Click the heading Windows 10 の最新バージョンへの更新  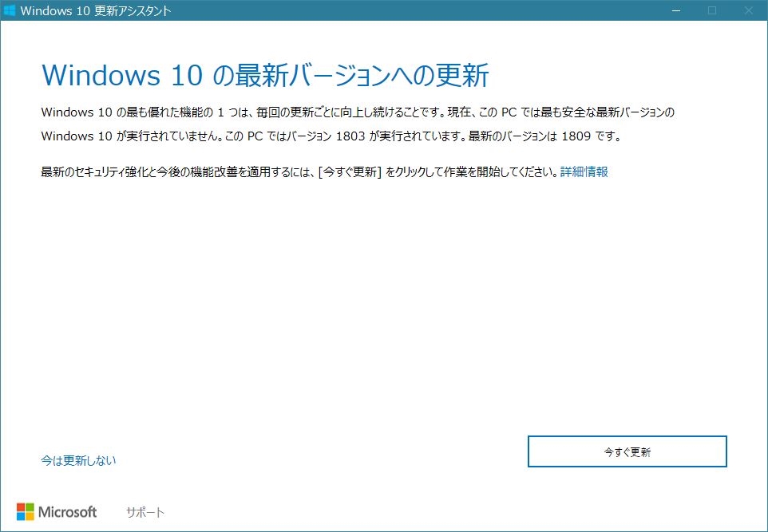click(x=266, y=75)
